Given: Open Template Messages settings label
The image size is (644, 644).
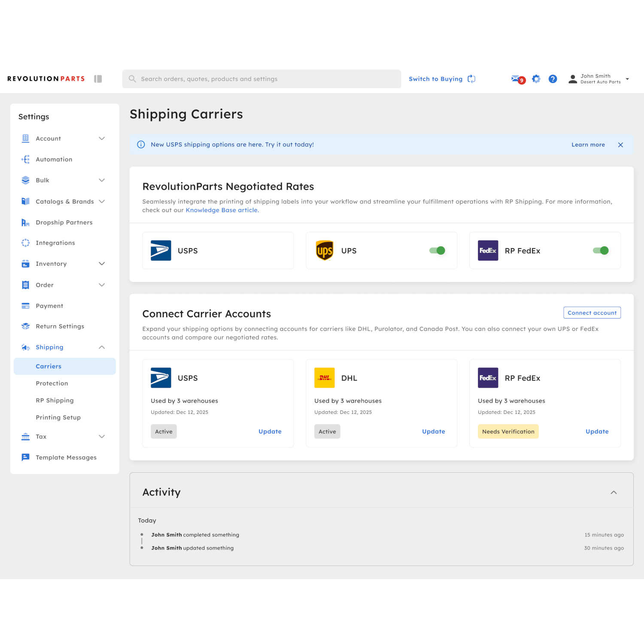Looking at the screenshot, I should [x=66, y=458].
